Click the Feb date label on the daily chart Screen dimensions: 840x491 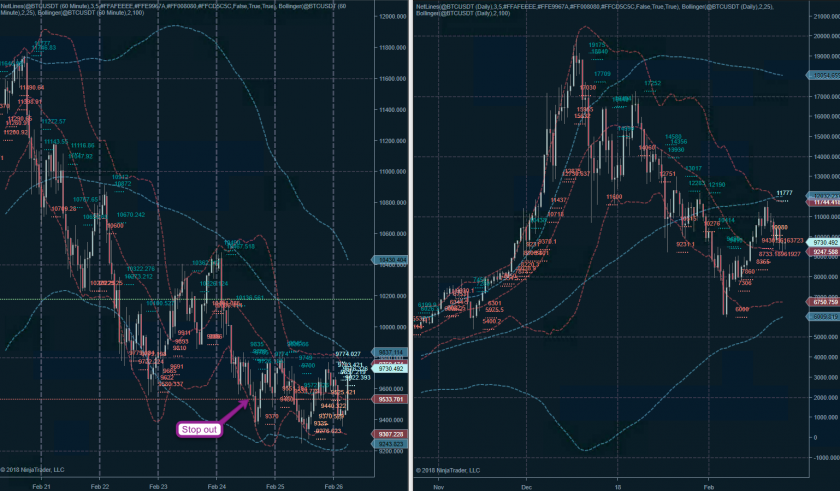pyautogui.click(x=708, y=487)
